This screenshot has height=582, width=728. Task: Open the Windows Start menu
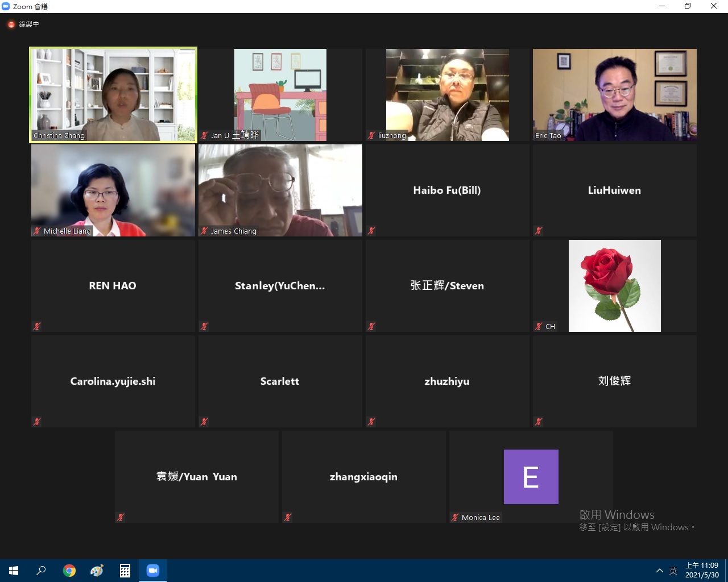click(14, 571)
